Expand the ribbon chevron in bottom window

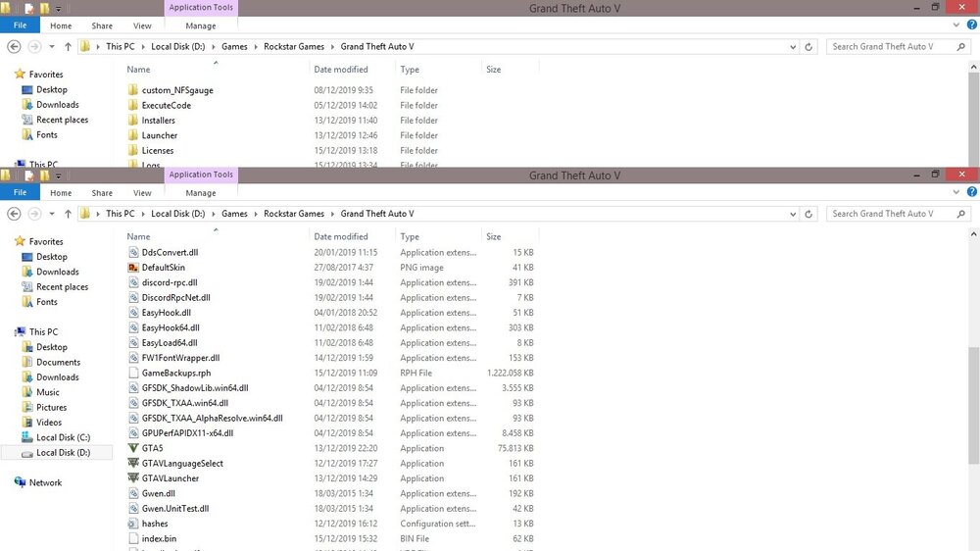point(956,192)
